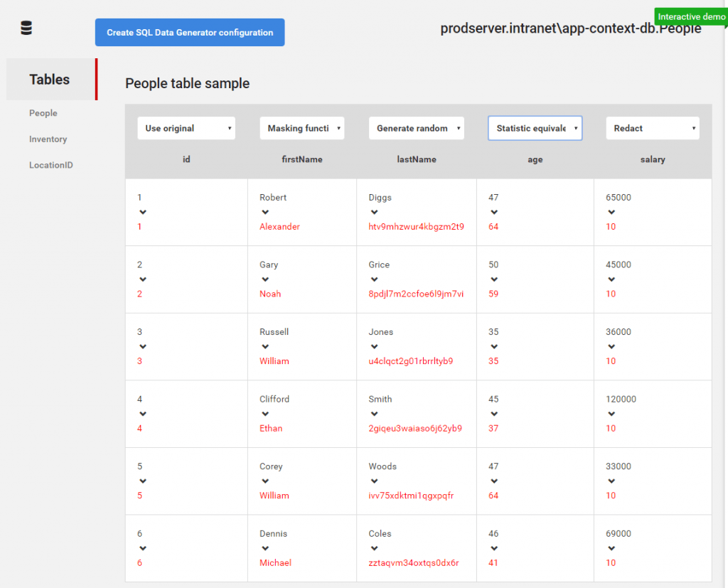
Task: Expand the chevron under age 47 in row one
Action: pyautogui.click(x=493, y=212)
